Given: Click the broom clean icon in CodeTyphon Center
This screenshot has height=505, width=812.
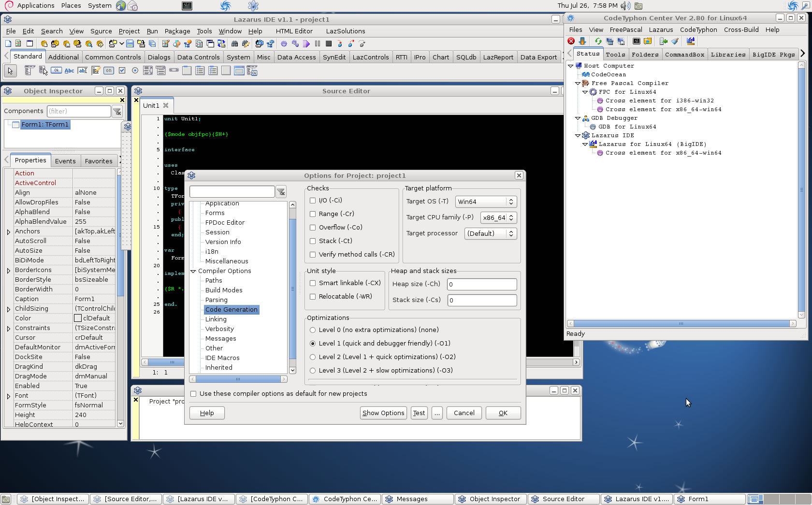Looking at the screenshot, I should (675, 41).
